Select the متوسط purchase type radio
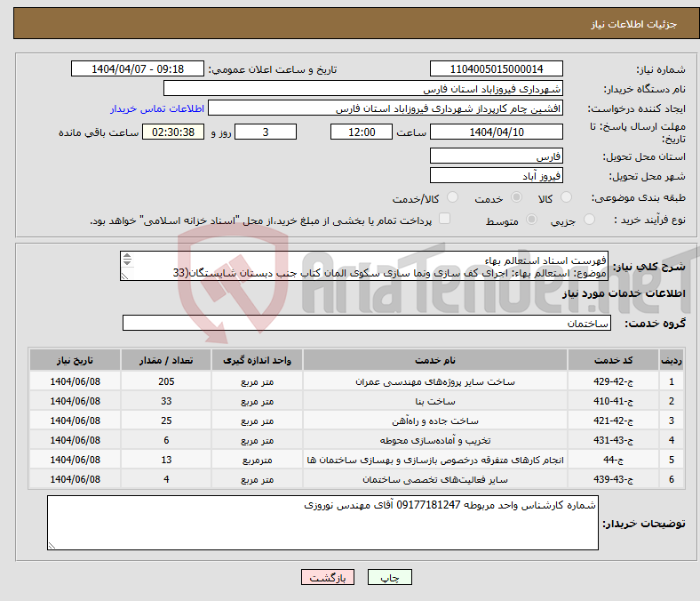The image size is (700, 601). point(531,220)
